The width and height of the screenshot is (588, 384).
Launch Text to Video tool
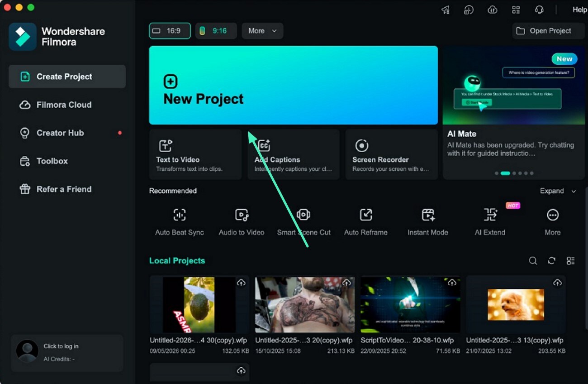(x=195, y=154)
